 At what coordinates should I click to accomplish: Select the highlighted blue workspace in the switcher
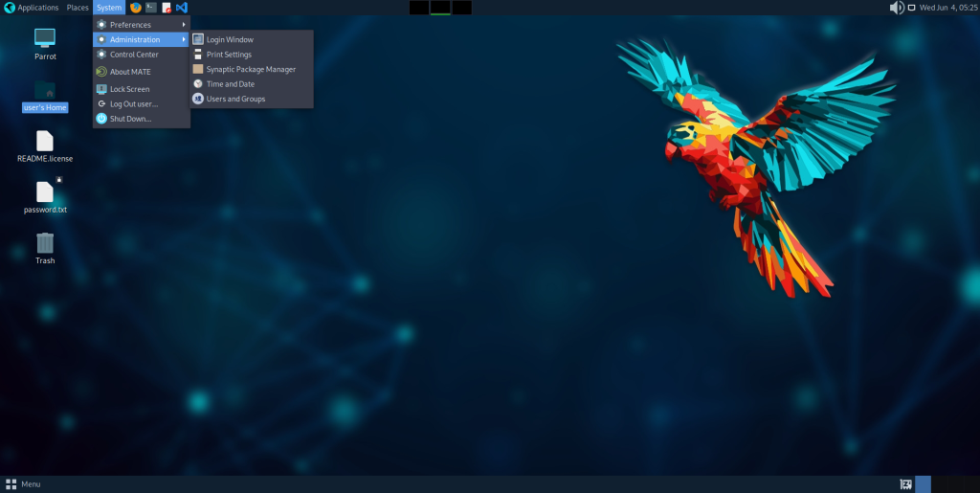(923, 484)
